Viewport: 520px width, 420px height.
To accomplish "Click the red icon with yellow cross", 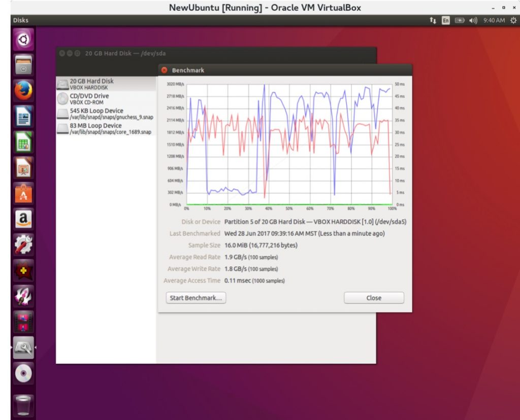I will [23, 270].
